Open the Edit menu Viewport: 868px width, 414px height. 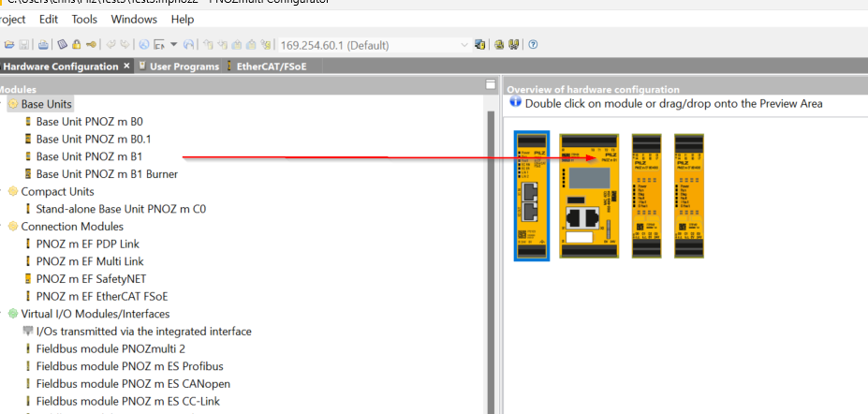click(x=49, y=20)
